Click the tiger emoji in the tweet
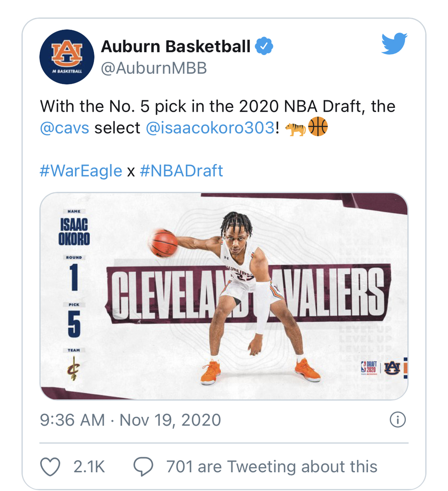Screen dimensions: 448x491 [x=295, y=129]
